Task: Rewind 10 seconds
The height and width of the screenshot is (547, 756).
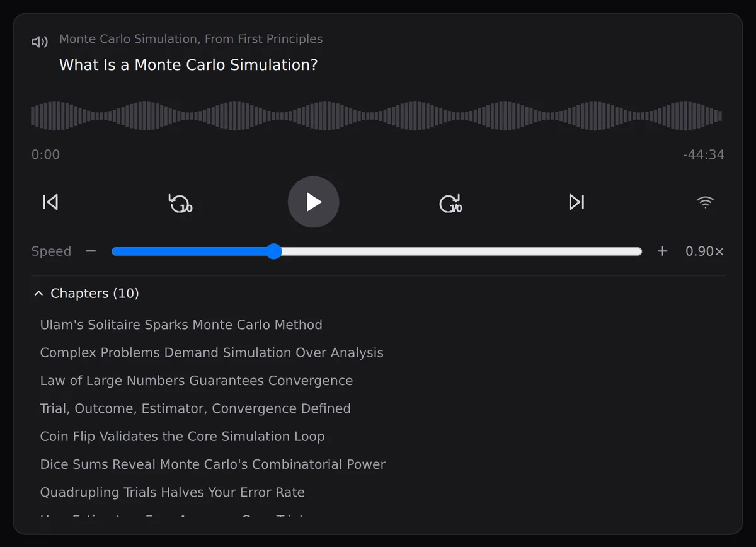Action: click(x=181, y=202)
